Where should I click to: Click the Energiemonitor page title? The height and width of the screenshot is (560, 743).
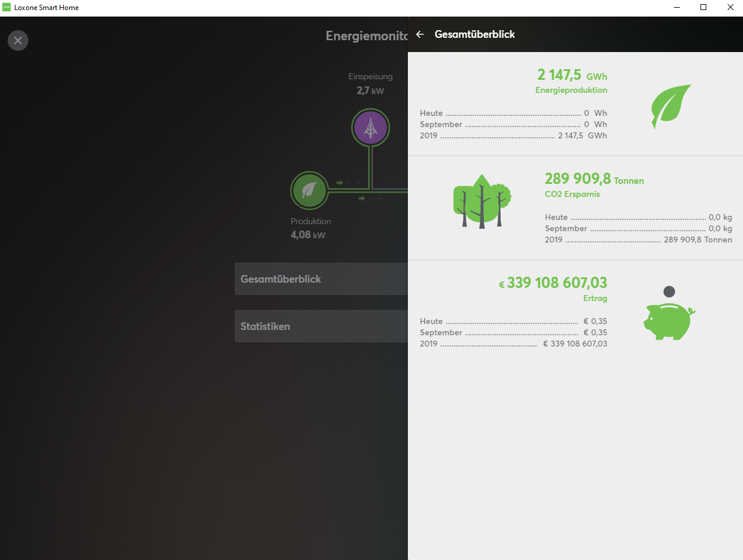[367, 36]
